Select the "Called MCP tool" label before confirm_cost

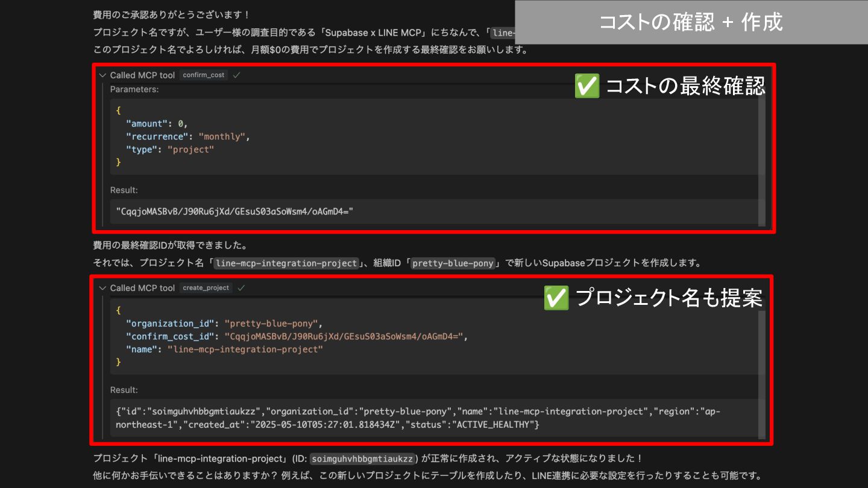click(x=142, y=75)
